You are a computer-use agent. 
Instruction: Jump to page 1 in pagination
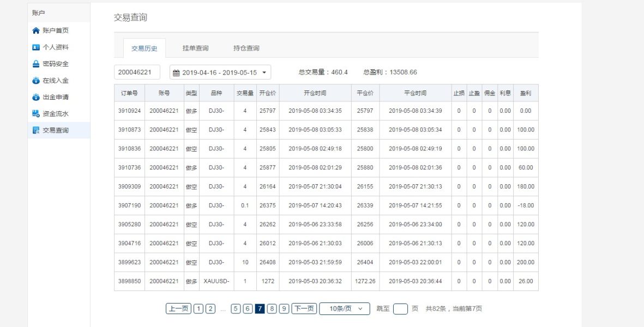198,309
